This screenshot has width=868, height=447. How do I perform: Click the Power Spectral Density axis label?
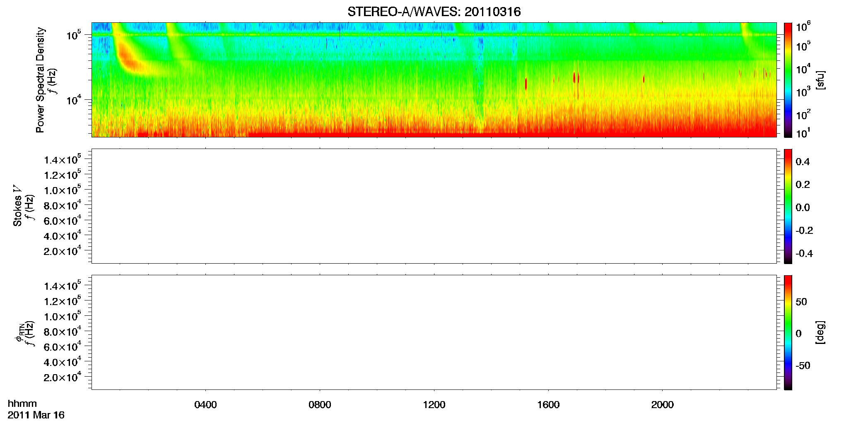click(x=40, y=80)
